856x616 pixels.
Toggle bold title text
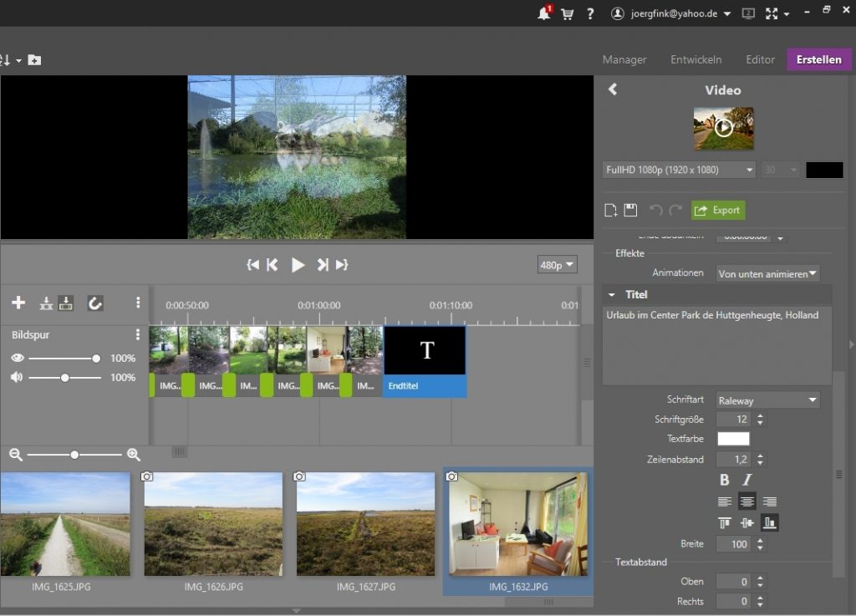click(x=725, y=480)
